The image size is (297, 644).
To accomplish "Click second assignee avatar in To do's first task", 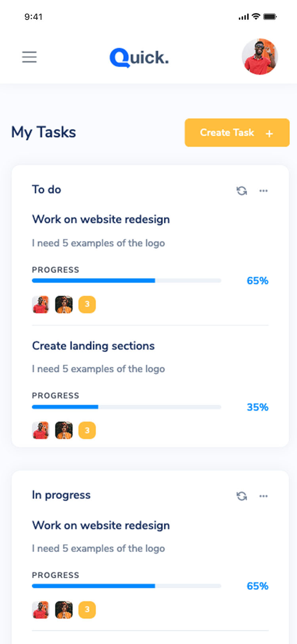I will pos(64,305).
